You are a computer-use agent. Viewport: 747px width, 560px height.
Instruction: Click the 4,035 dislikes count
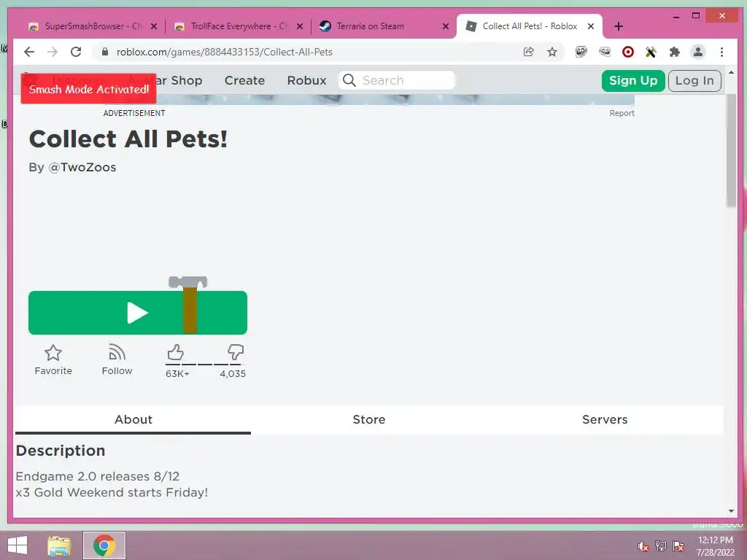233,374
